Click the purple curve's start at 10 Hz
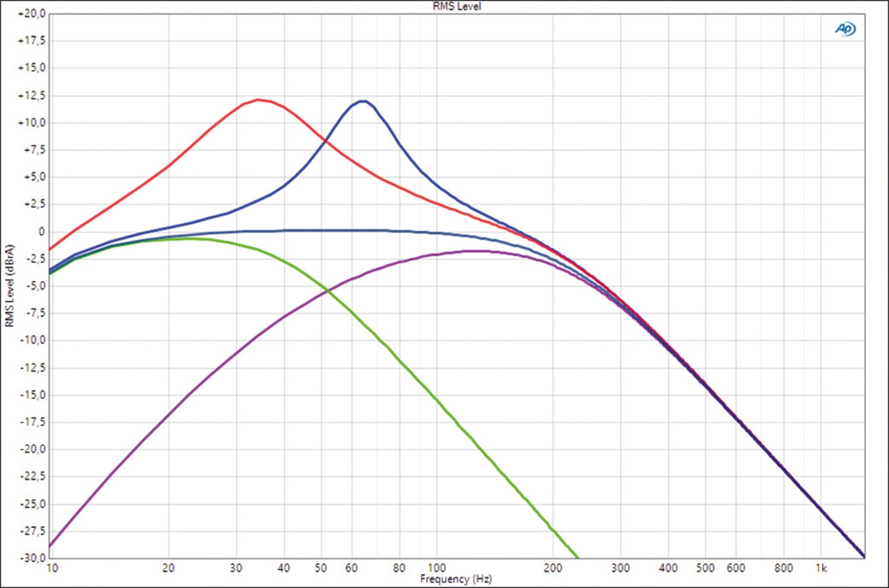 (x=50, y=545)
